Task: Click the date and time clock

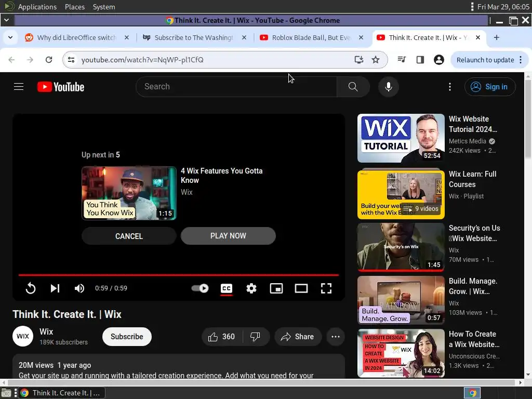Action: coord(503,7)
